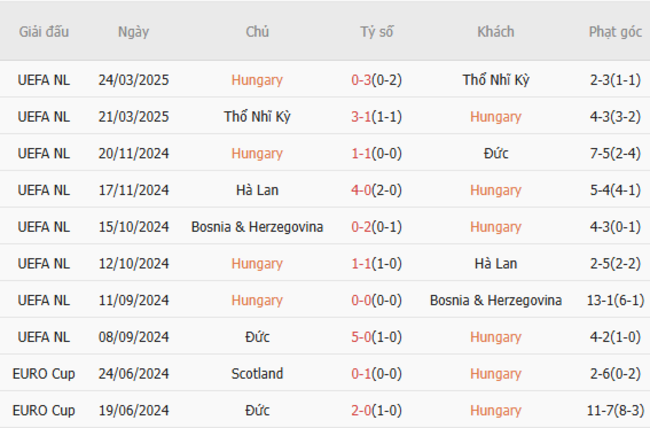Open the 4-0 score of Hà Lan match

pyautogui.click(x=362, y=190)
